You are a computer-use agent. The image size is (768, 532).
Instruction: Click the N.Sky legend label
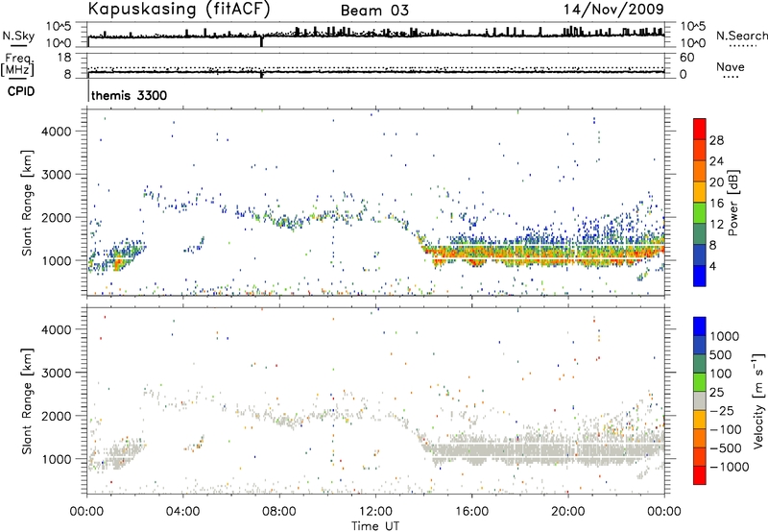(18, 36)
